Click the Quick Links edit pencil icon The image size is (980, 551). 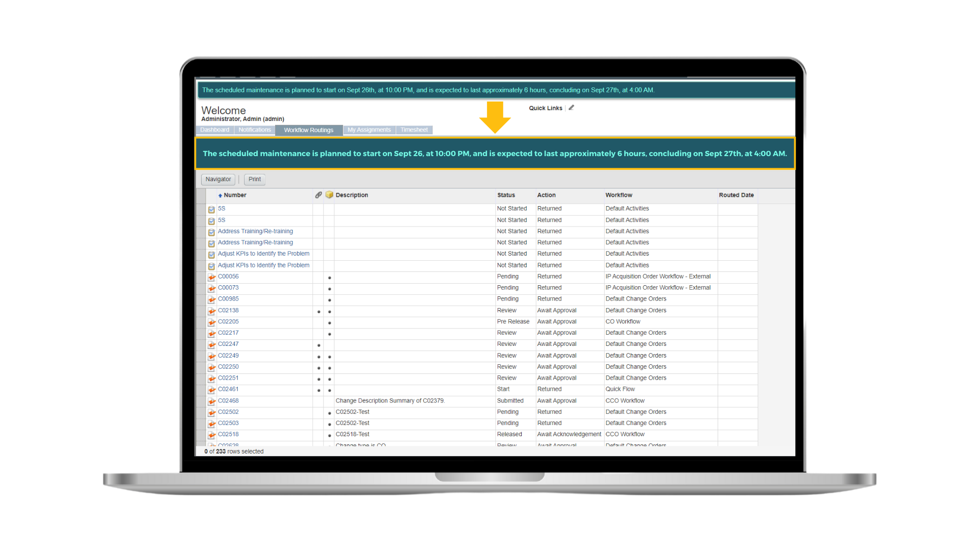click(x=572, y=107)
